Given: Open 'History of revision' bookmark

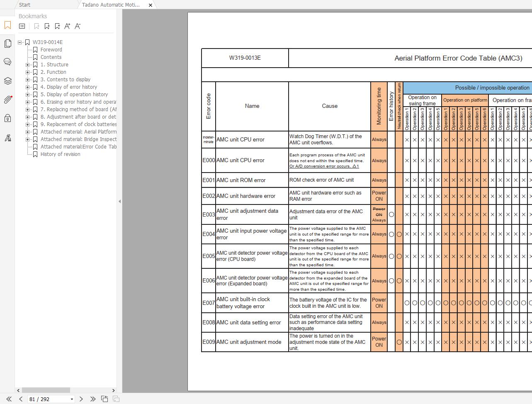Looking at the screenshot, I should click(60, 154).
